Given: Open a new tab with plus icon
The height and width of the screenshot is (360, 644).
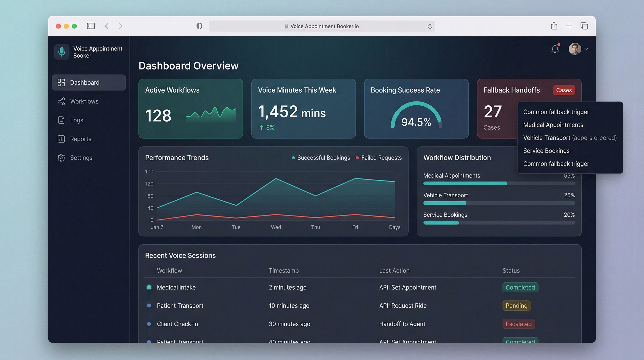Looking at the screenshot, I should (569, 26).
